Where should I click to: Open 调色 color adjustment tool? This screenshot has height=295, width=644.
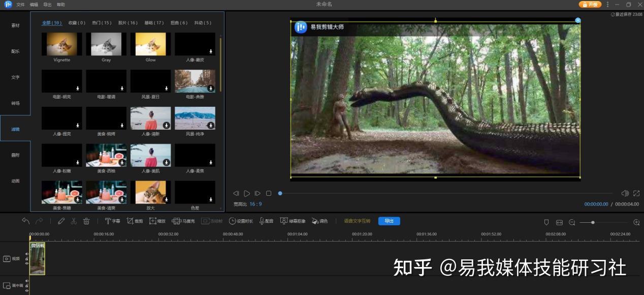(320, 221)
